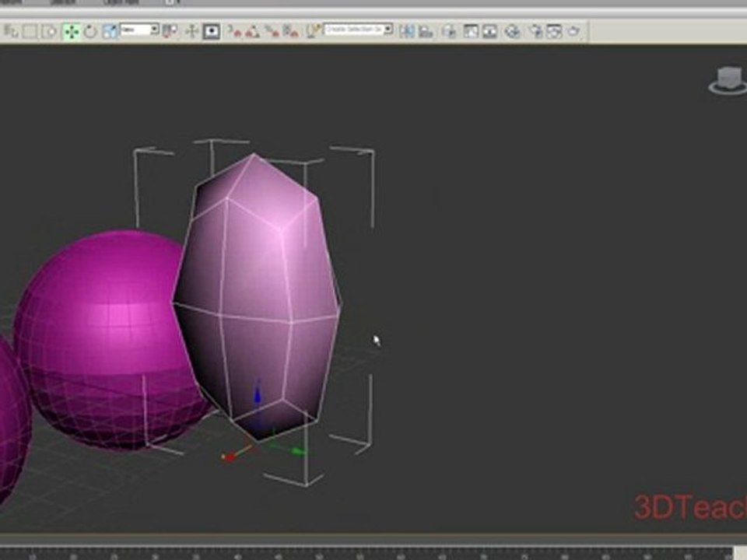747x560 pixels.
Task: Choose the Rectangular Selection Region tool
Action: coord(30,31)
